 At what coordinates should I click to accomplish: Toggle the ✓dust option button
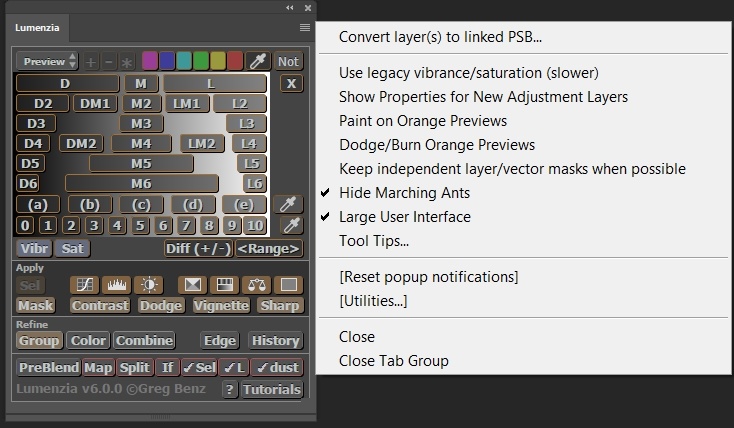(277, 368)
